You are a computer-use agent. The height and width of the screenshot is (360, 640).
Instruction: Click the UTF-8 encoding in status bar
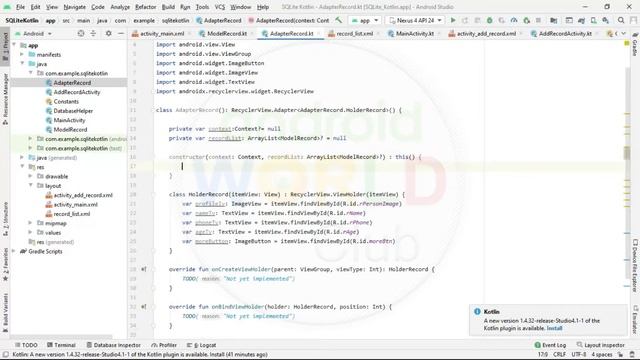coord(578,354)
